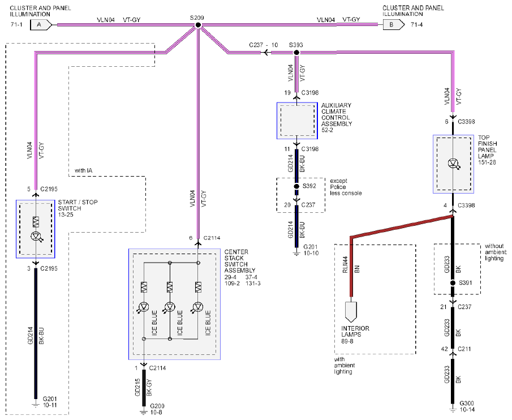Click the connector arrow labeled A
The height and width of the screenshot is (420, 512).
click(41, 25)
